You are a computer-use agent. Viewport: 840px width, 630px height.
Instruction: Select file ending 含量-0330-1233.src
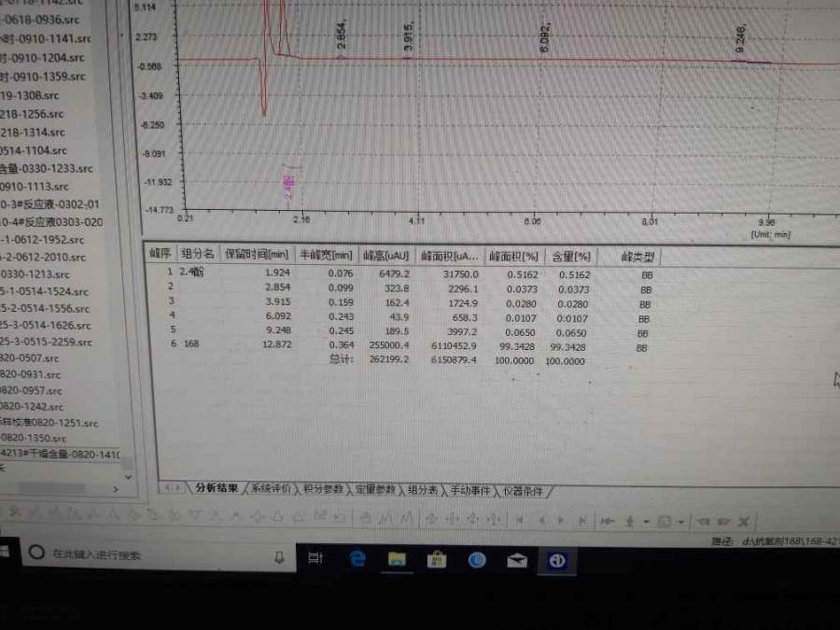click(x=47, y=169)
